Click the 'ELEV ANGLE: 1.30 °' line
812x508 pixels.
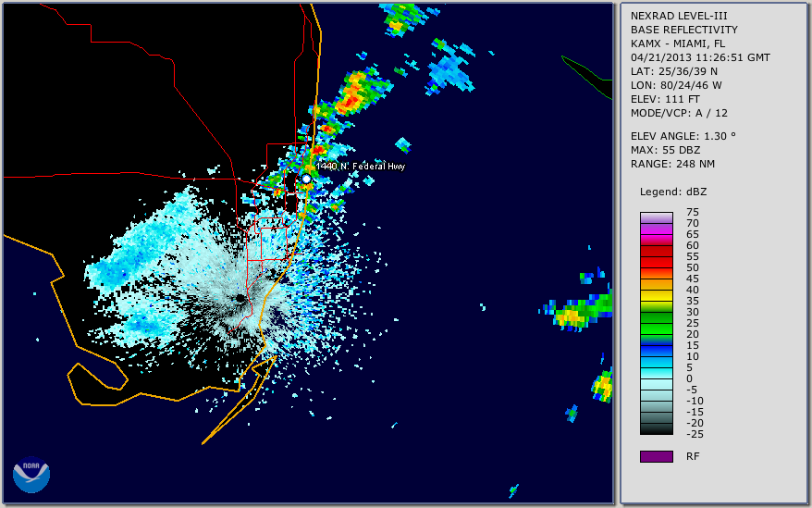(683, 136)
